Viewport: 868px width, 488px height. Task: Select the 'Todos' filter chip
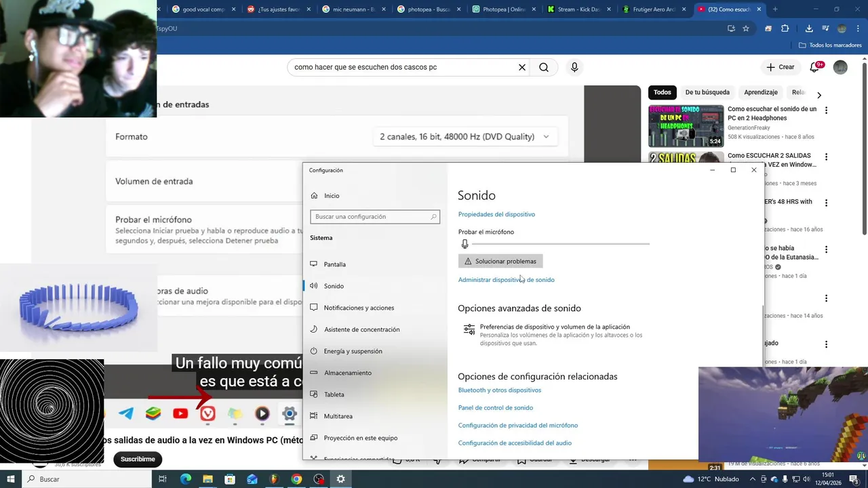pyautogui.click(x=663, y=92)
